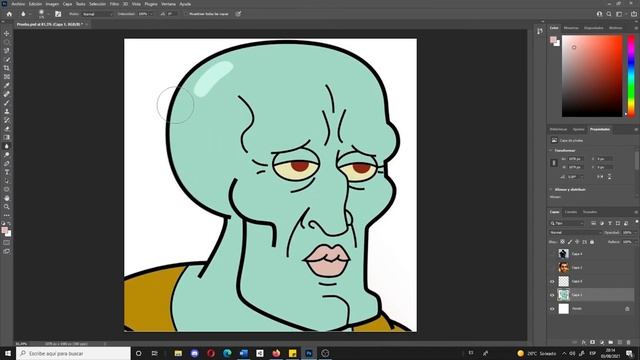Click new adjustment layer icon
Image resolution: width=640 pixels, height=360 pixels.
(602, 342)
